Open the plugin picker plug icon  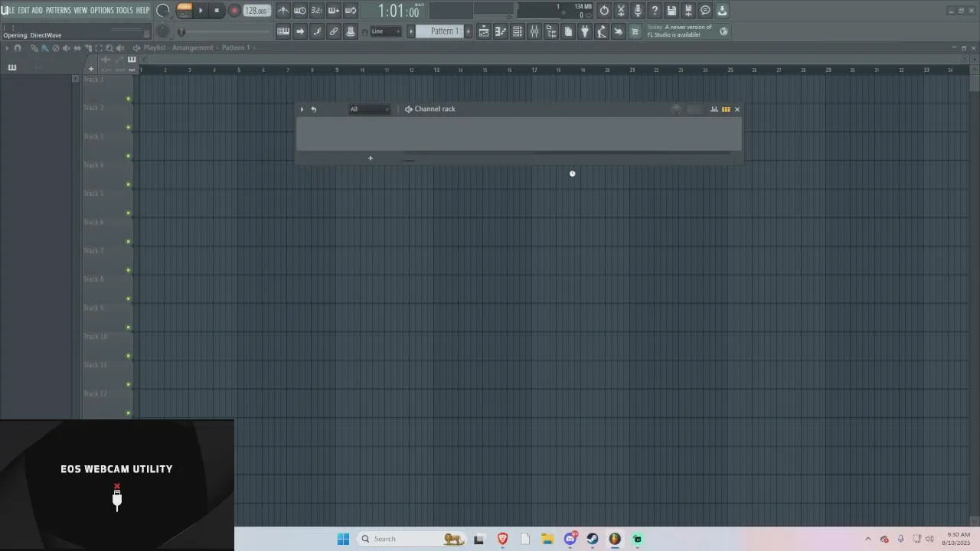click(585, 31)
